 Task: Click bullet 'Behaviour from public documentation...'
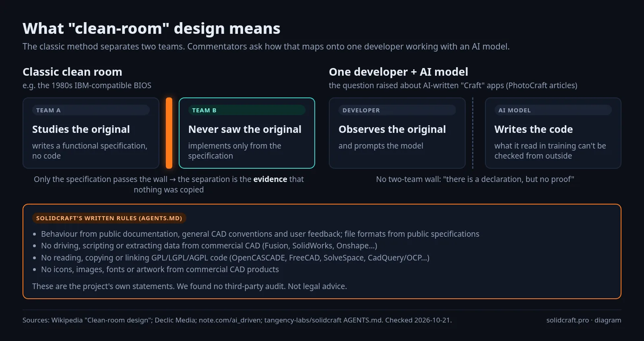tap(260, 234)
